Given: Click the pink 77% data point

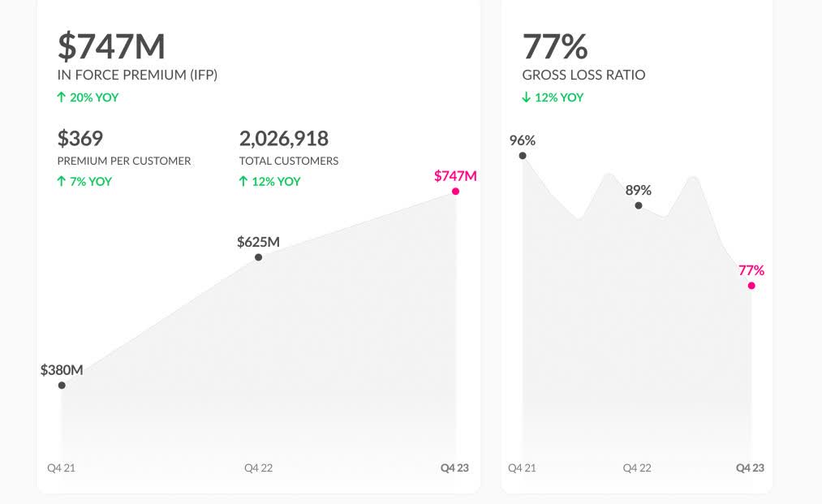Looking at the screenshot, I should (x=751, y=286).
